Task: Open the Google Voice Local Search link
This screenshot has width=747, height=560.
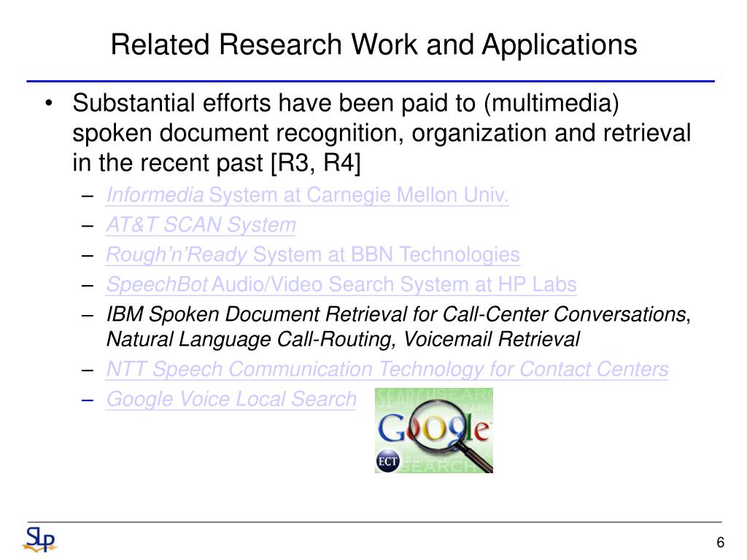Action: pyautogui.click(x=231, y=400)
